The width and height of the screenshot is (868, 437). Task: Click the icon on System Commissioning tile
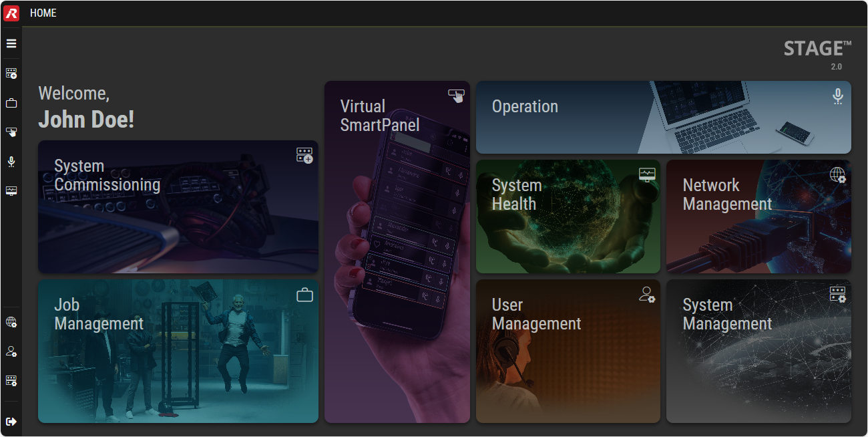click(305, 156)
